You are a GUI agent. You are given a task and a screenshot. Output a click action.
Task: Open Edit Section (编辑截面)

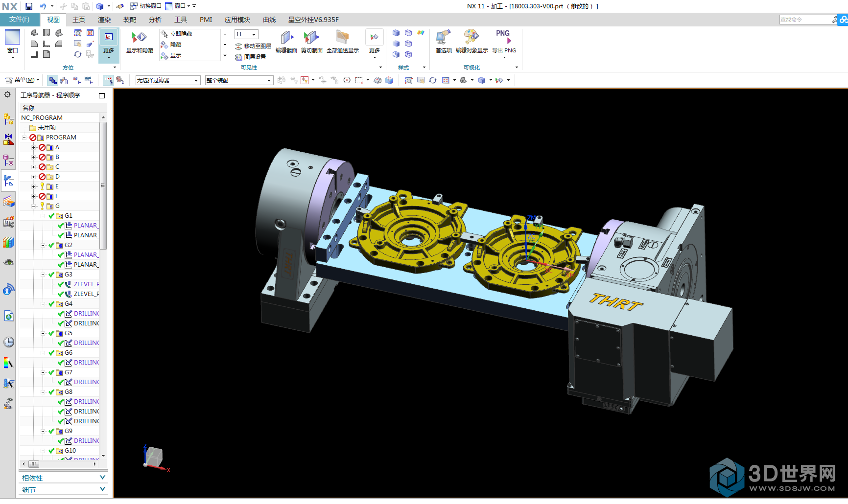click(x=286, y=42)
